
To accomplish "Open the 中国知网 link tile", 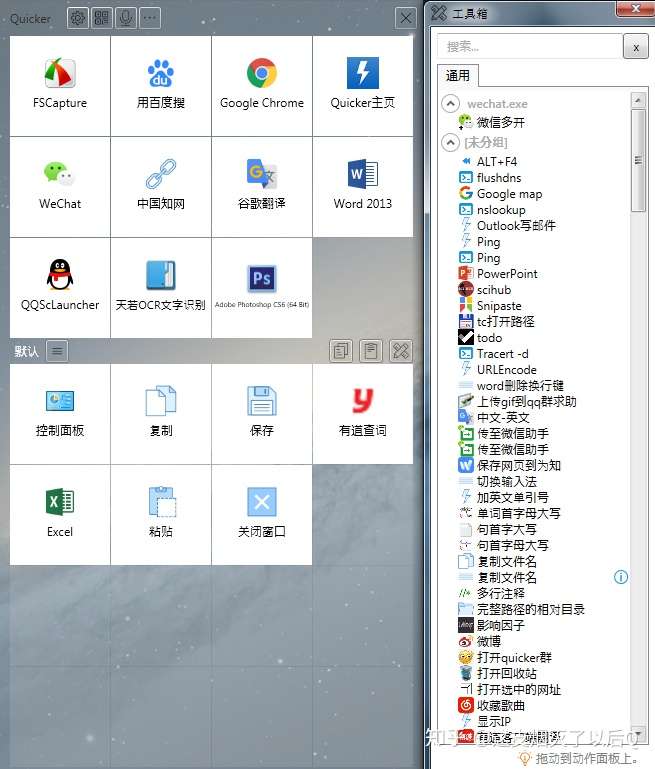I will tap(161, 187).
